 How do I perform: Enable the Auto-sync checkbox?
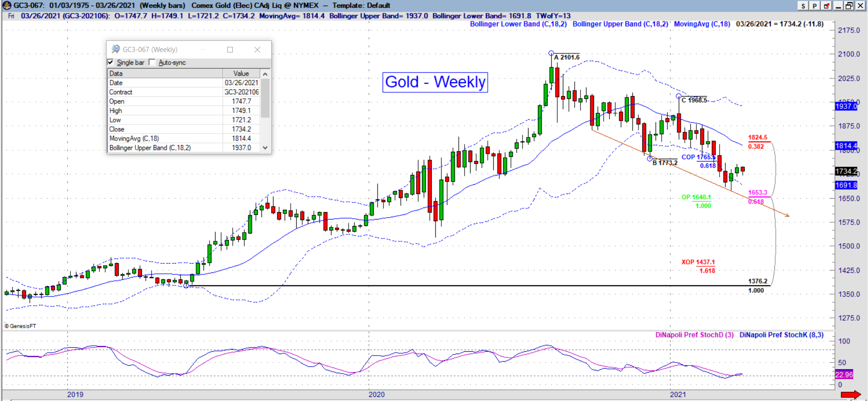pyautogui.click(x=152, y=62)
